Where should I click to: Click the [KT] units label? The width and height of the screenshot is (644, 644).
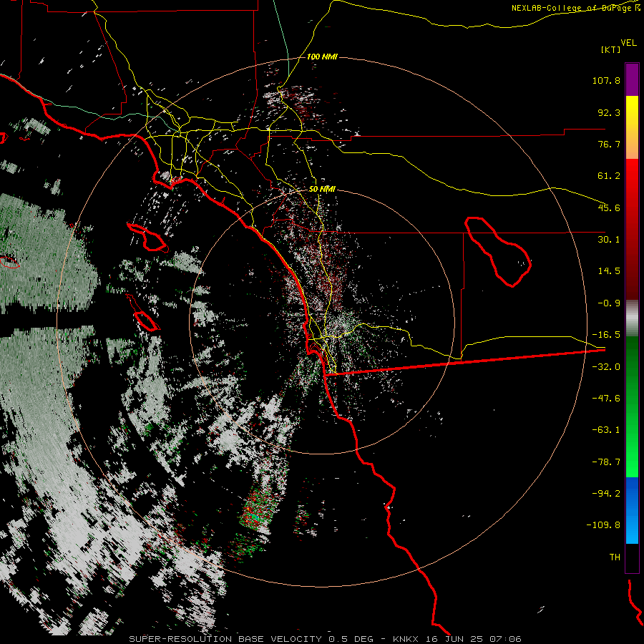tap(611, 49)
